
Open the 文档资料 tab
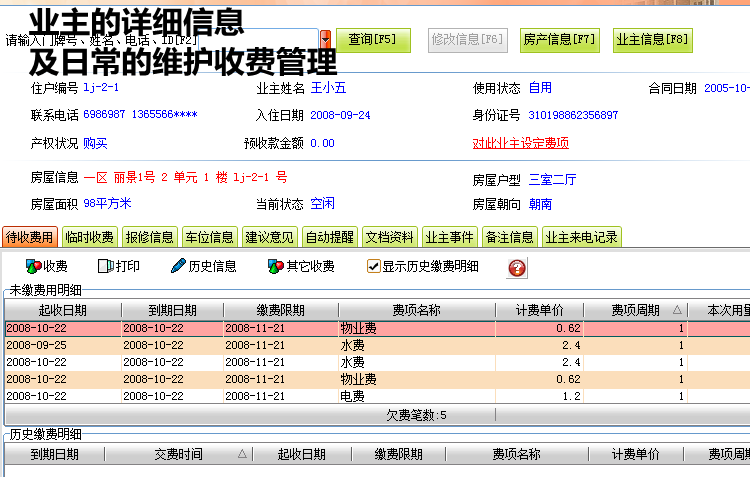pos(390,237)
